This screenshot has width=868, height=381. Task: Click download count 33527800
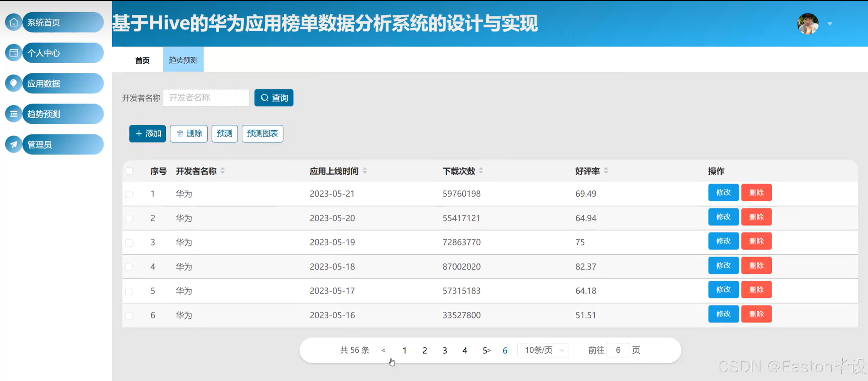[462, 315]
